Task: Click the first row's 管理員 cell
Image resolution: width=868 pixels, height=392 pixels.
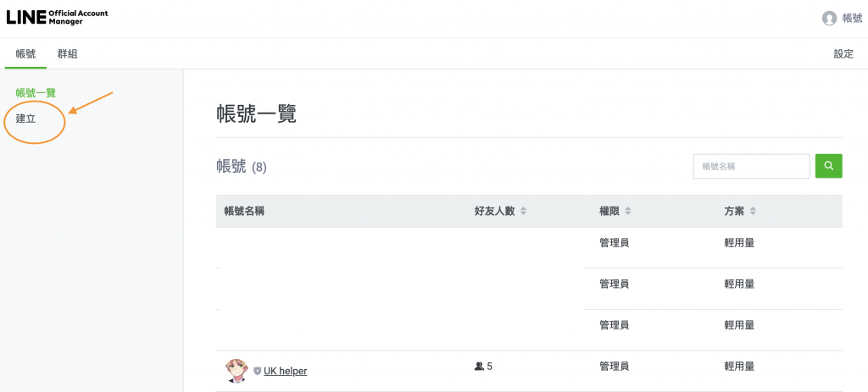Action: [x=614, y=243]
